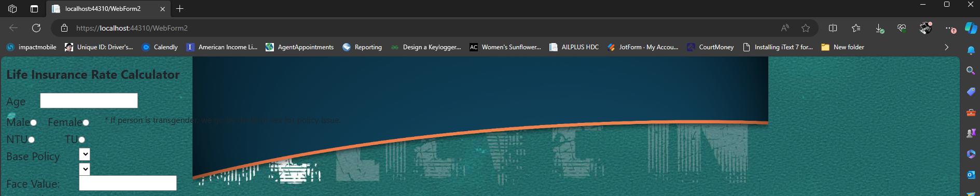Open AgentAppointments bookmark
The height and width of the screenshot is (196, 980).
tap(299, 47)
